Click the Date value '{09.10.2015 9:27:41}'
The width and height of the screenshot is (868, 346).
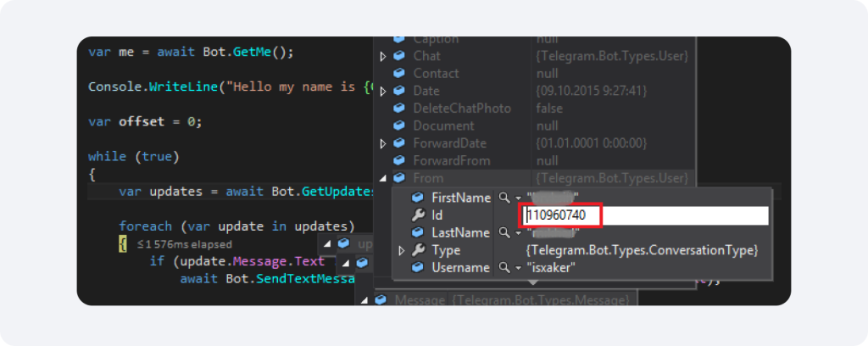click(591, 91)
